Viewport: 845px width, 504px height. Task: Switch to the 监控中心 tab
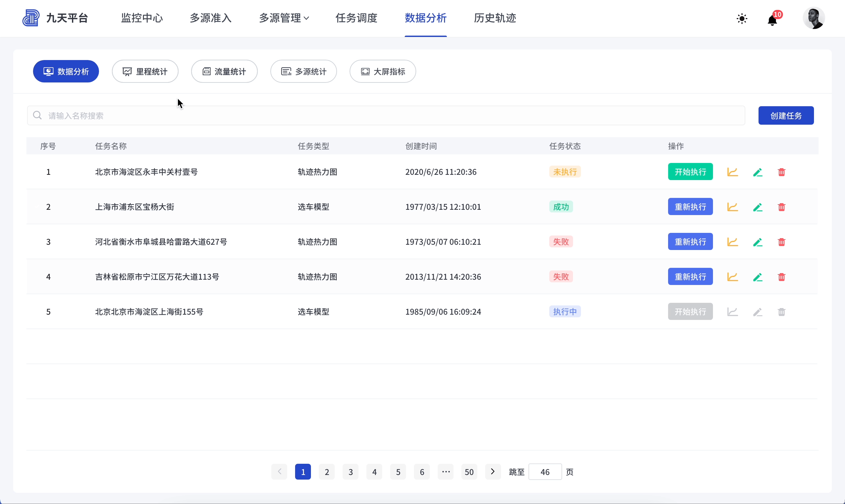[141, 18]
